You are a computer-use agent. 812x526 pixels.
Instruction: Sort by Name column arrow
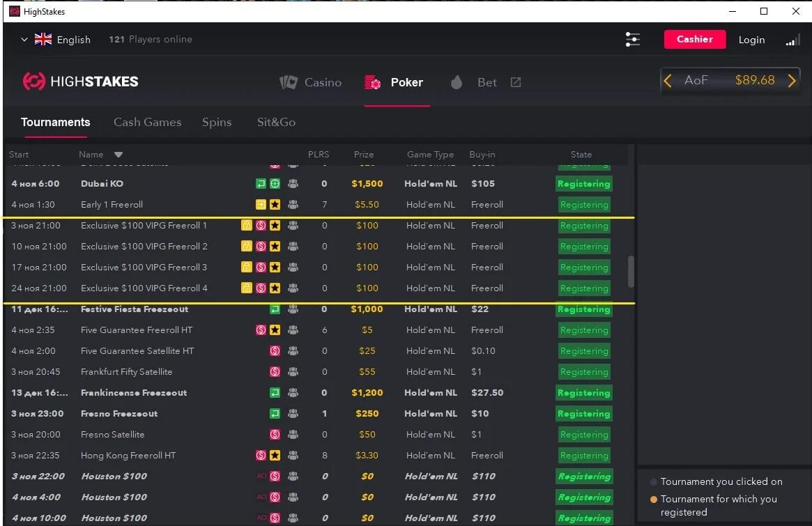(118, 154)
